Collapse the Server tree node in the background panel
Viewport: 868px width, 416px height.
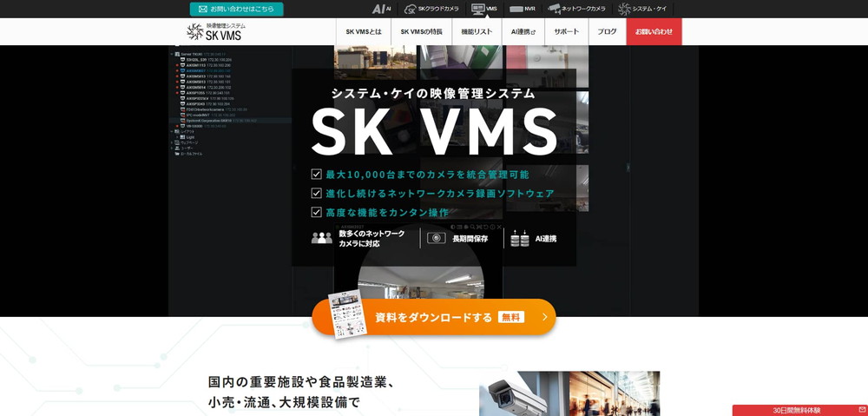click(172, 55)
